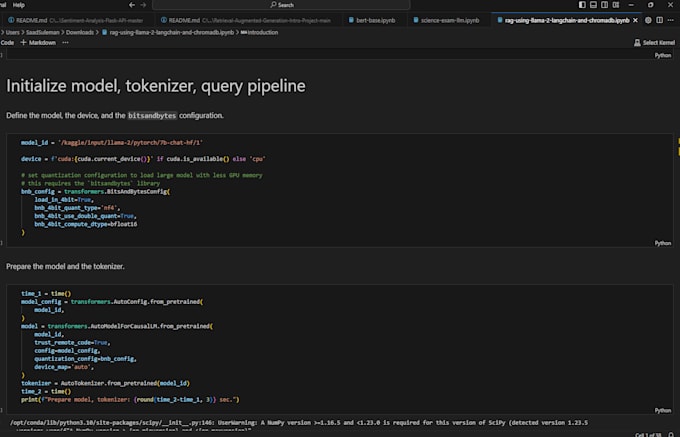Close the rag-using-llama-2-langchain-and-chromadb.ipynb tab
The image size is (680, 437).
(637, 19)
